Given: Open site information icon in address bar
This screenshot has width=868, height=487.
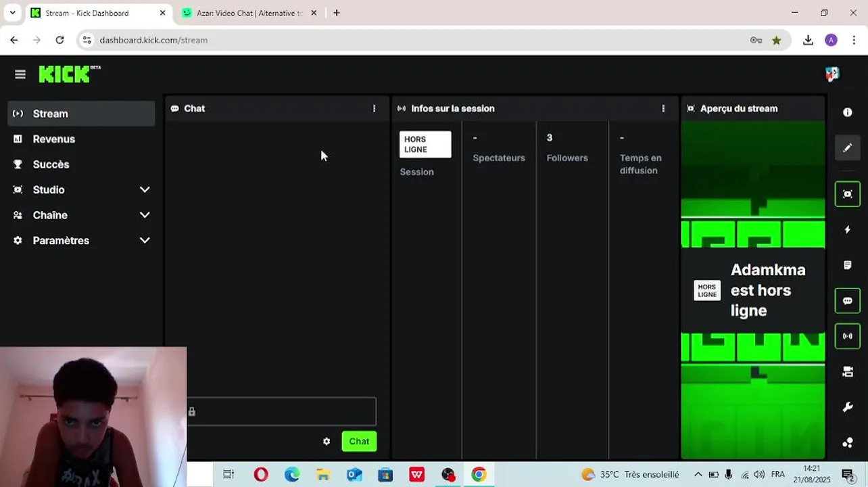Looking at the screenshot, I should pos(87,40).
